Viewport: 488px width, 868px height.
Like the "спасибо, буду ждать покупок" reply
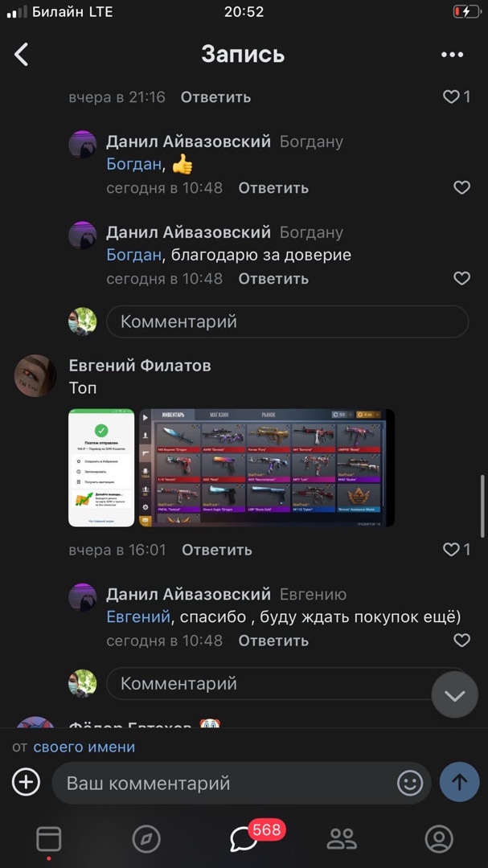coord(461,641)
